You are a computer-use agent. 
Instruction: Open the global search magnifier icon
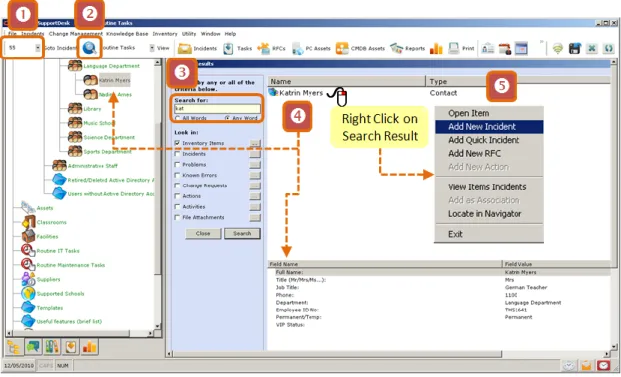pos(89,48)
